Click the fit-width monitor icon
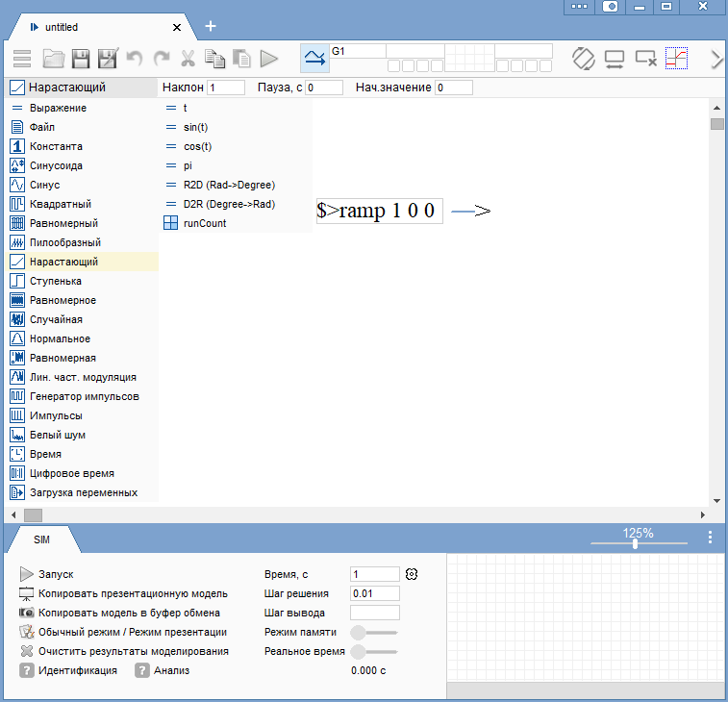 click(615, 60)
